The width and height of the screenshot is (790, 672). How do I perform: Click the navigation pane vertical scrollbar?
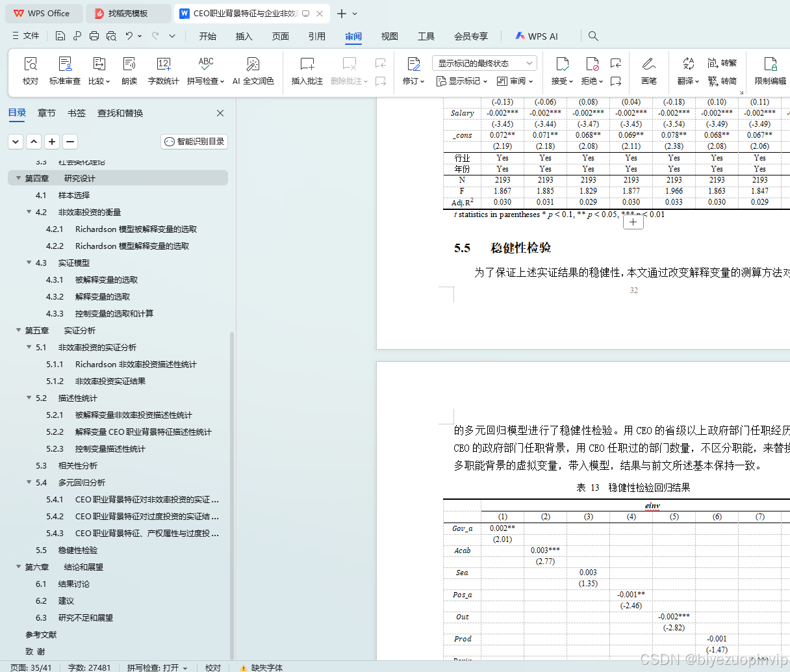(233, 497)
